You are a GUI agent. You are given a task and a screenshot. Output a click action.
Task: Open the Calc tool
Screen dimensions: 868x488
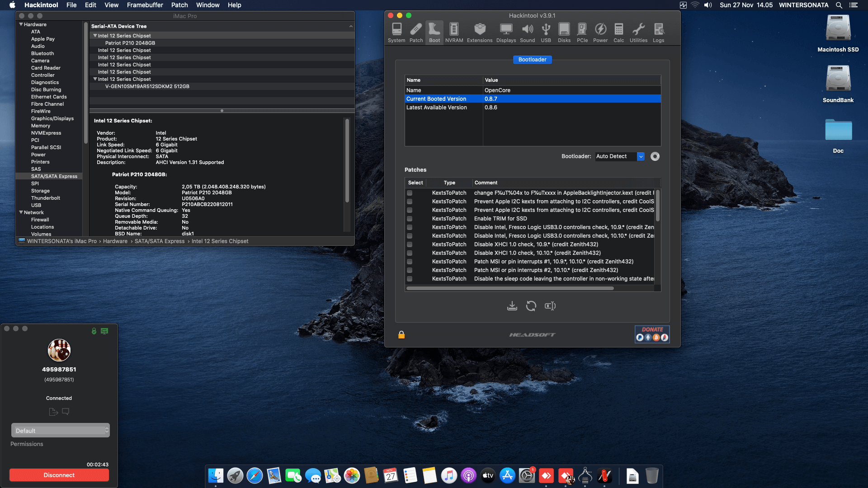(618, 33)
